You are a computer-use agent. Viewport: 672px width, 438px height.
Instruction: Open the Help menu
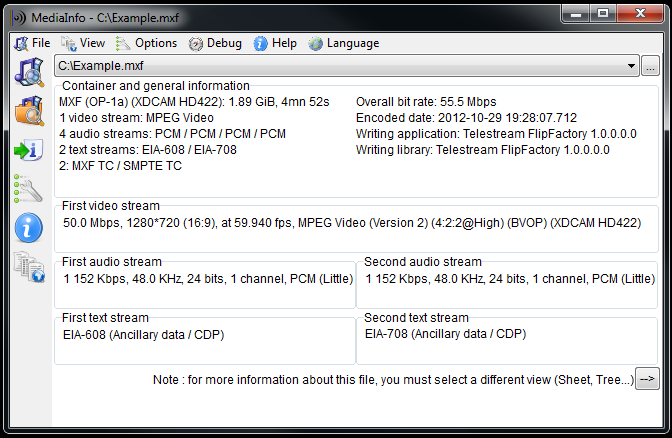pyautogui.click(x=276, y=43)
